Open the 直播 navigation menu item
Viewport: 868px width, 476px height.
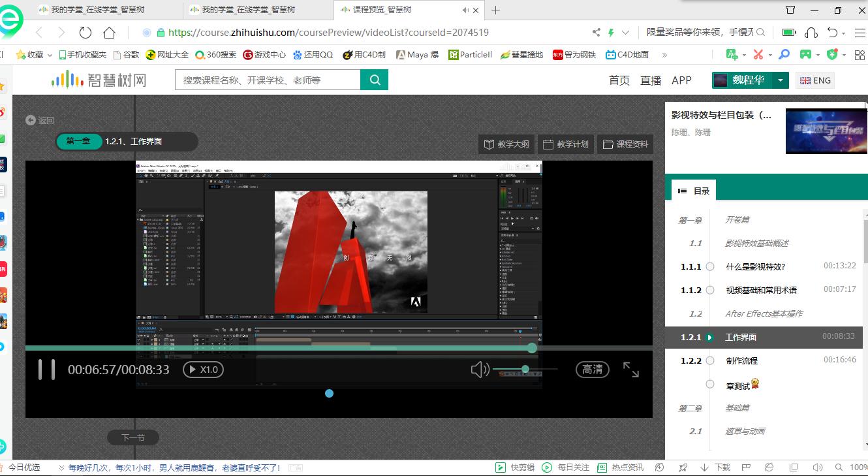651,80
